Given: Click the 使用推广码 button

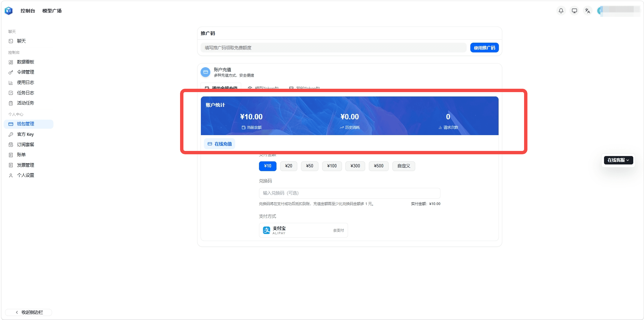Looking at the screenshot, I should tap(484, 48).
